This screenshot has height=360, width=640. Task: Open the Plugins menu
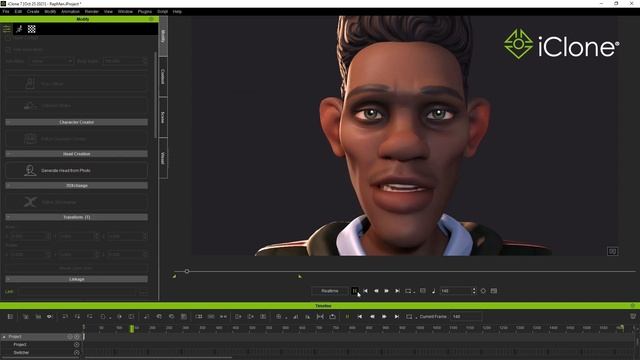tap(145, 12)
